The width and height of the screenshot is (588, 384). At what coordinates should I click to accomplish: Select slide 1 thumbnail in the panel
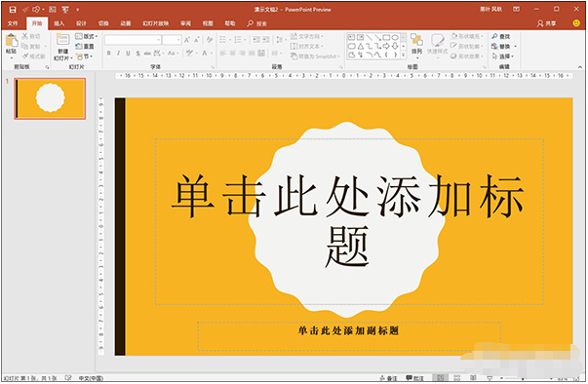(x=50, y=98)
